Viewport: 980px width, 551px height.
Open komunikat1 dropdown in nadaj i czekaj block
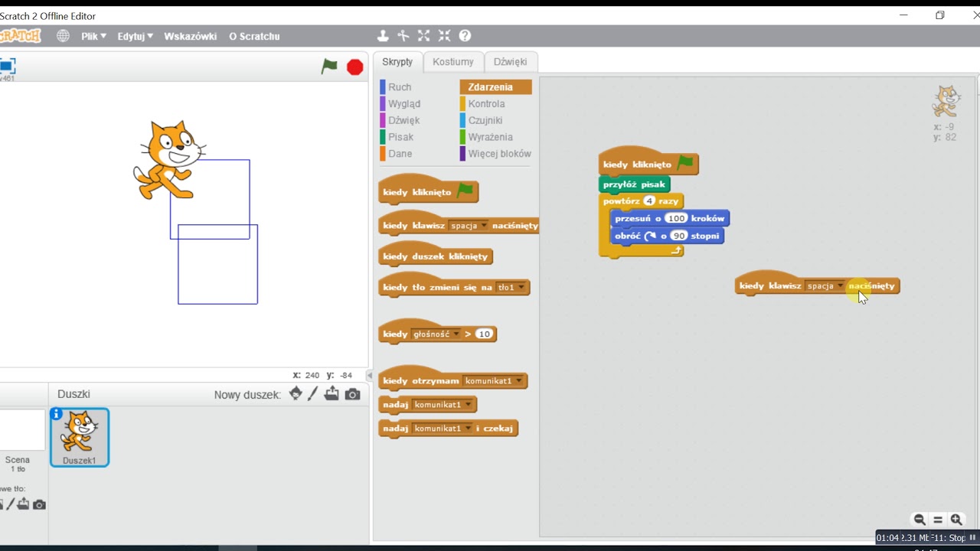coord(443,429)
